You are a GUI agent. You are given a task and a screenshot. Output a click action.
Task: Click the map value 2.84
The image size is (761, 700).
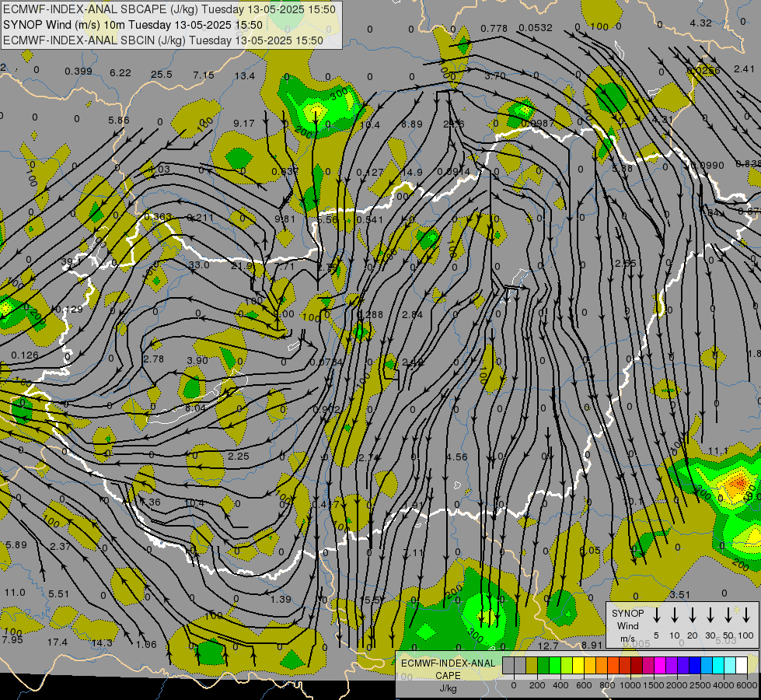413,315
